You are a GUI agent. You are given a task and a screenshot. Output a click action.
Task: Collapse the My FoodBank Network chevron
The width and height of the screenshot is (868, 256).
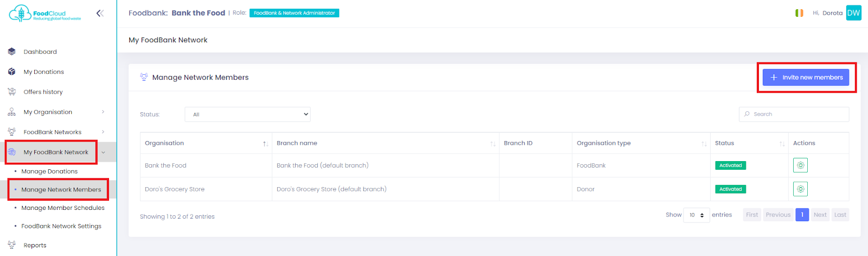pyautogui.click(x=103, y=152)
